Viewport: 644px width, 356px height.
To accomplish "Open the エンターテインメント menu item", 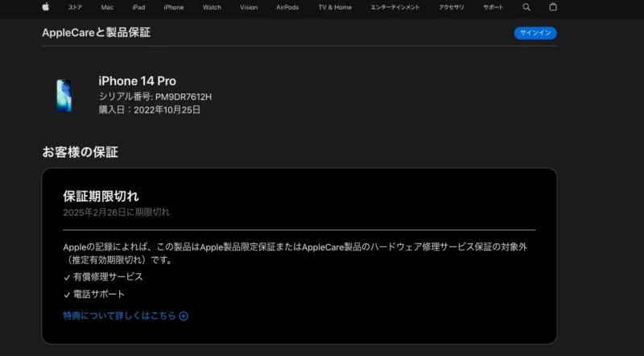I will click(x=395, y=7).
